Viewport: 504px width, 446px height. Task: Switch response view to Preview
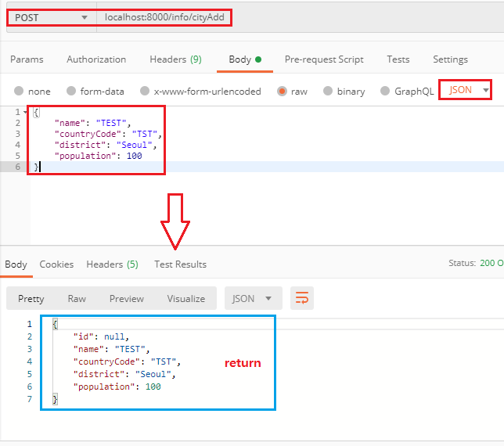point(127,299)
